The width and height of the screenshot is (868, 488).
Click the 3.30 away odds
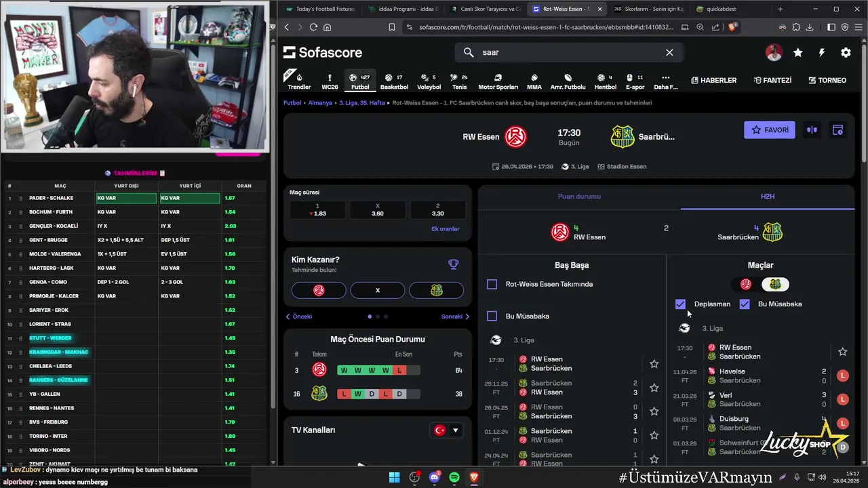click(437, 210)
